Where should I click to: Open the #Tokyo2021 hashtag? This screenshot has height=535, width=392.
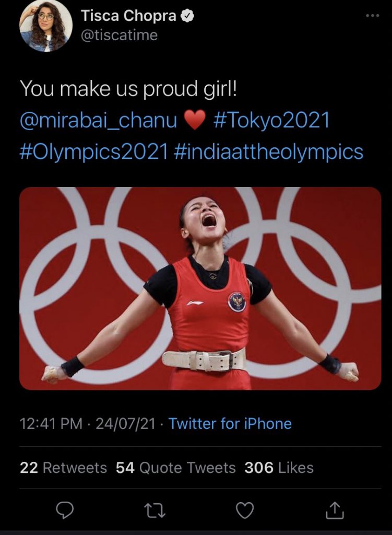(x=272, y=120)
